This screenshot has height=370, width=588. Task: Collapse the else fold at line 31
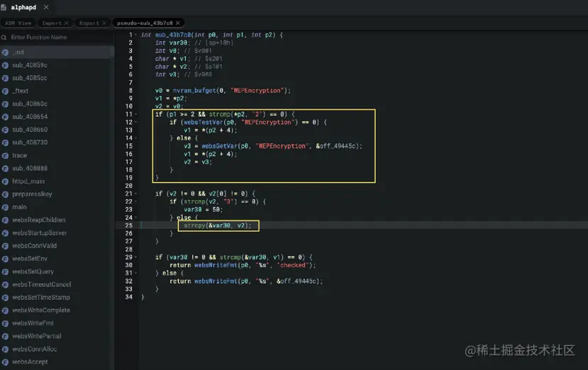click(135, 274)
